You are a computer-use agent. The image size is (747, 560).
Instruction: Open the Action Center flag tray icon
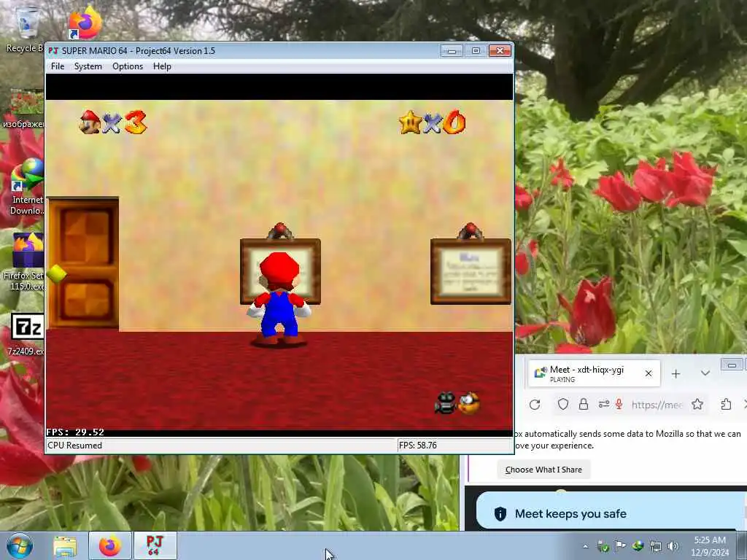tap(620, 546)
